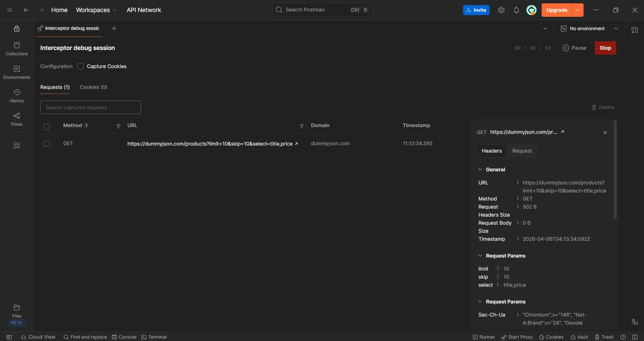This screenshot has width=644, height=341.
Task: Stop the interceptor debug session
Action: pyautogui.click(x=605, y=48)
